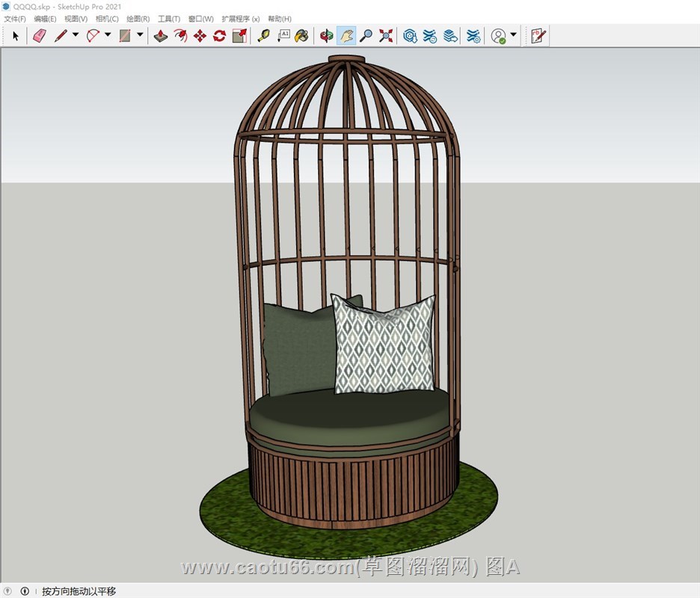The width and height of the screenshot is (700, 598).
Task: Activate the Push/Pull tool
Action: [161, 35]
